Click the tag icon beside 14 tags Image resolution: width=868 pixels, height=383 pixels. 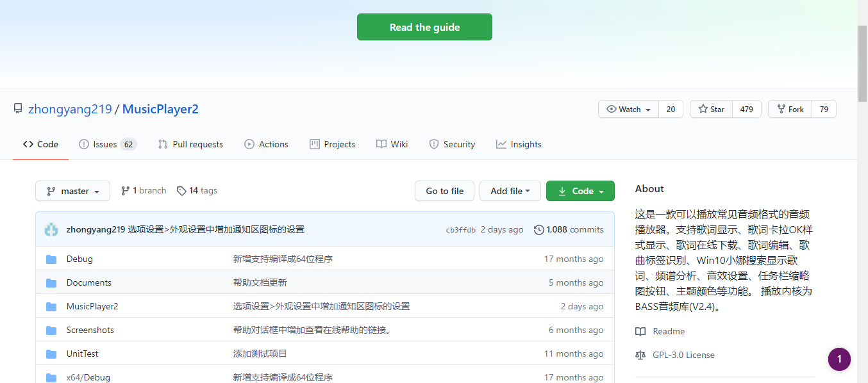click(x=181, y=191)
